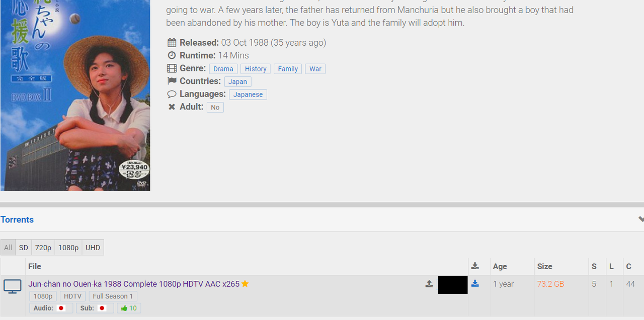
Task: Click the Full Season 1 tag
Action: tap(113, 296)
